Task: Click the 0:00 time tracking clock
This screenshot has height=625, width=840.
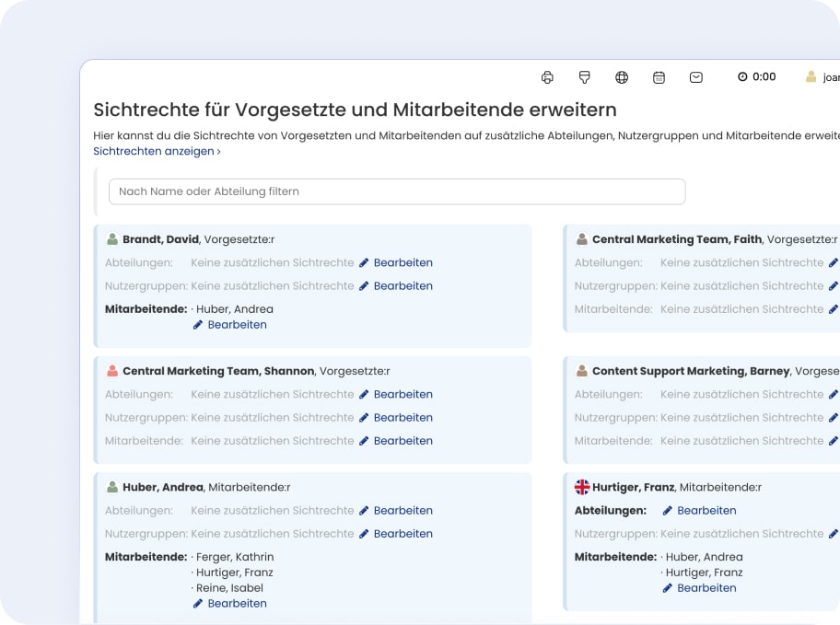Action: click(x=757, y=77)
